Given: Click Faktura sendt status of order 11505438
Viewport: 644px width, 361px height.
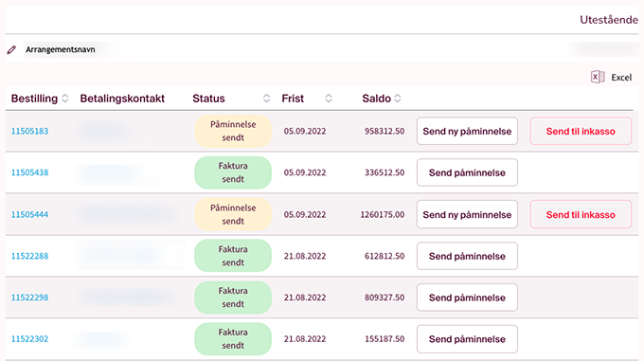Looking at the screenshot, I should tap(233, 172).
